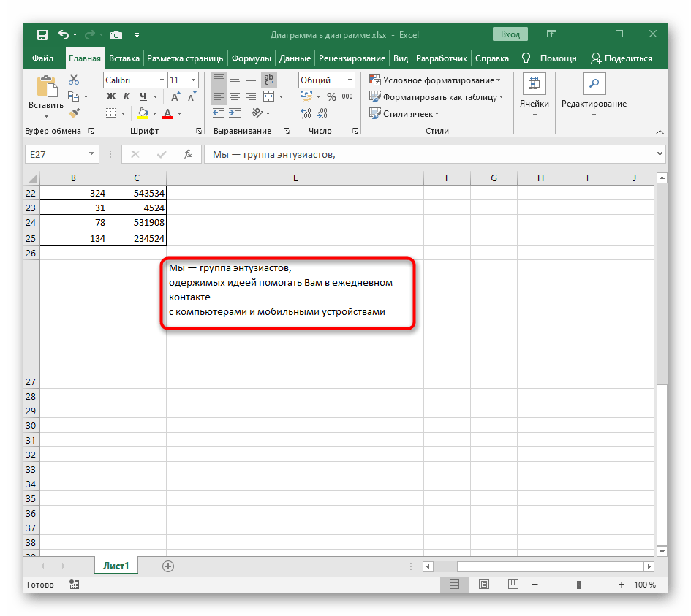Copy selection with the copy icon
Viewport: 691px width, 616px height.
73,96
